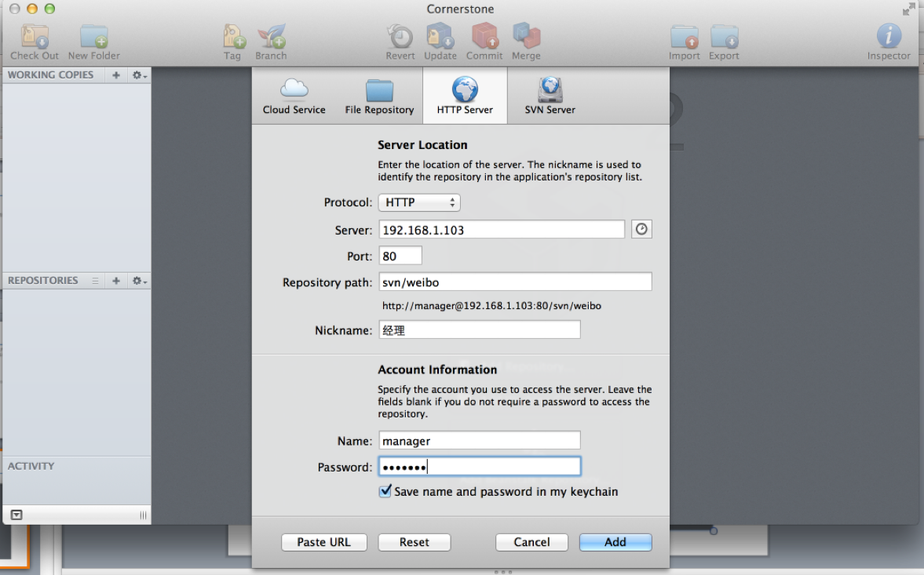Open the Inspector panel icon
924x575 pixels.
click(x=889, y=36)
